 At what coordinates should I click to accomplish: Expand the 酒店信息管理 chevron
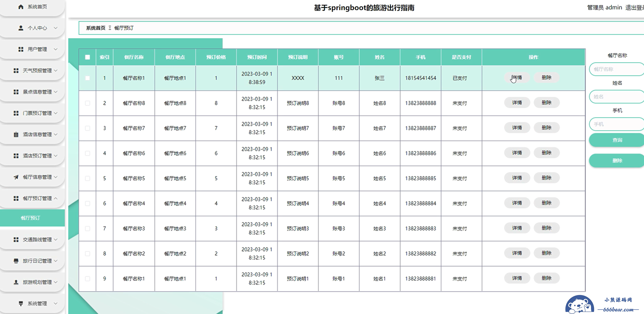[x=56, y=135]
